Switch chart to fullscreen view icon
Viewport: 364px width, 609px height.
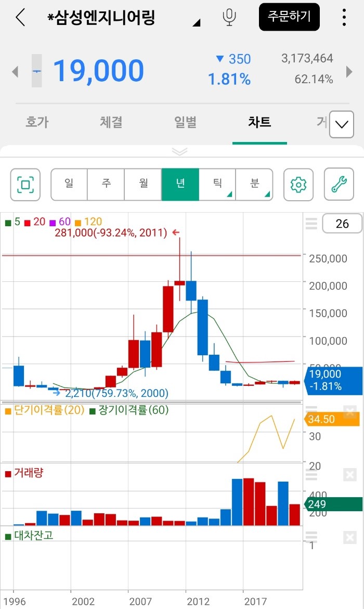[25, 185]
